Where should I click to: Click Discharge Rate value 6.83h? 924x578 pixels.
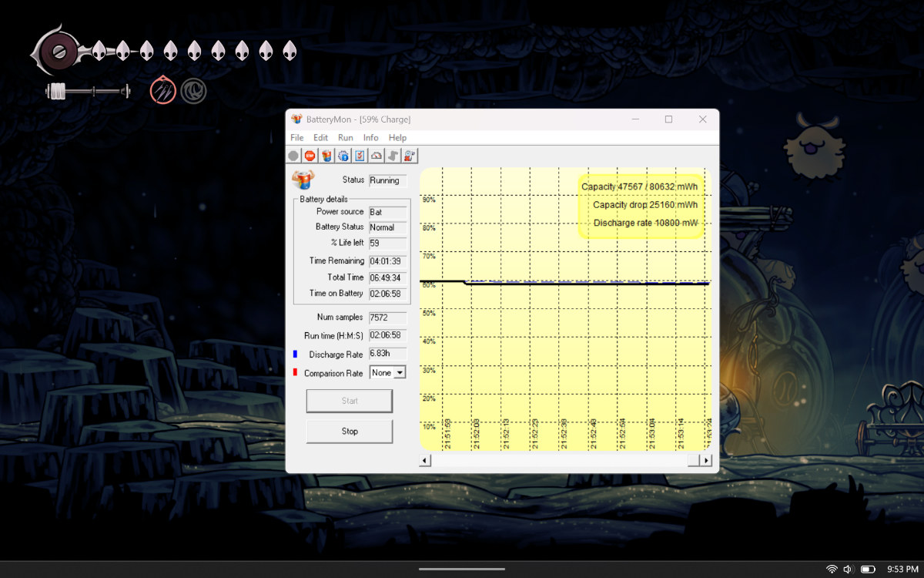point(388,354)
